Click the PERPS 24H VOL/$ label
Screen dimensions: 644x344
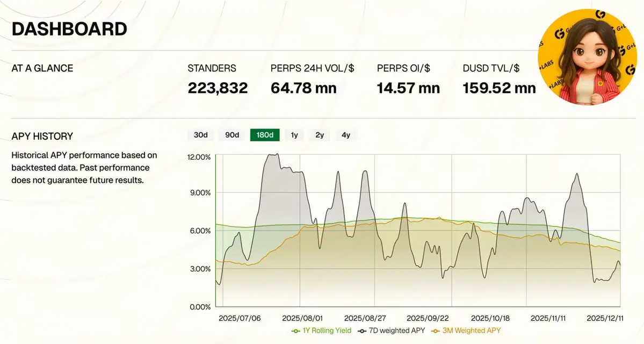[x=312, y=68]
